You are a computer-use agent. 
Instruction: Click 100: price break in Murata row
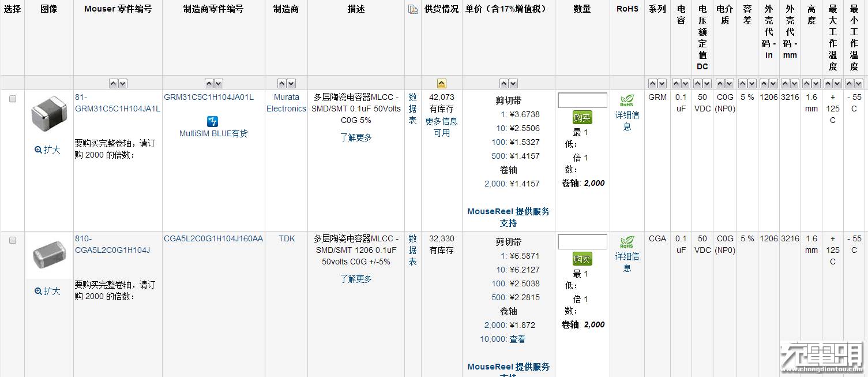(x=499, y=142)
